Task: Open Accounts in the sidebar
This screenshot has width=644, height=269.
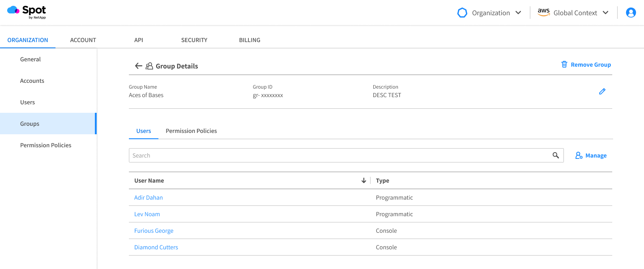Action: [32, 81]
